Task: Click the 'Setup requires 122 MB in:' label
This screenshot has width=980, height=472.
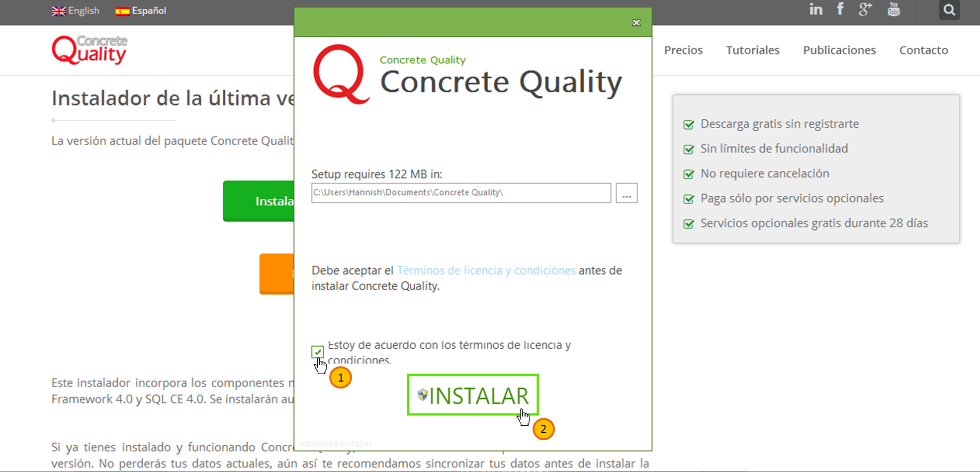Action: [377, 174]
